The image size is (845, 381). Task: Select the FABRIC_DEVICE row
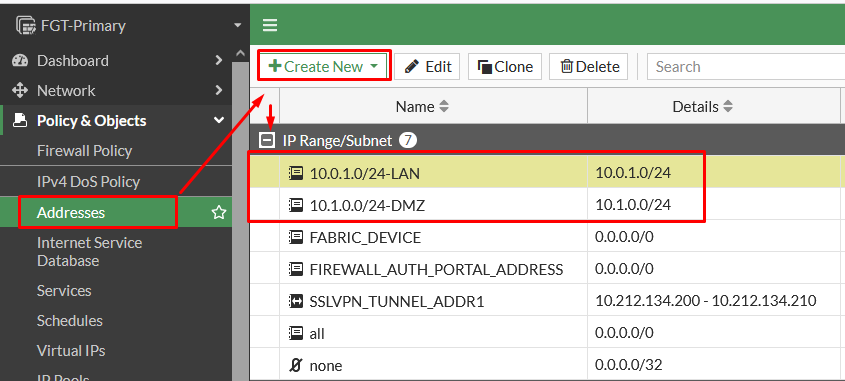548,237
